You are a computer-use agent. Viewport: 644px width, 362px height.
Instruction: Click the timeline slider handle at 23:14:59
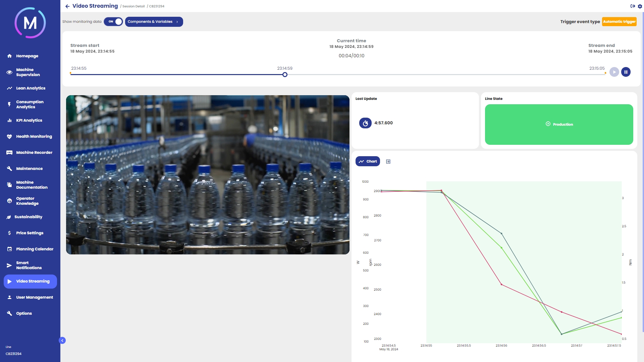[285, 75]
